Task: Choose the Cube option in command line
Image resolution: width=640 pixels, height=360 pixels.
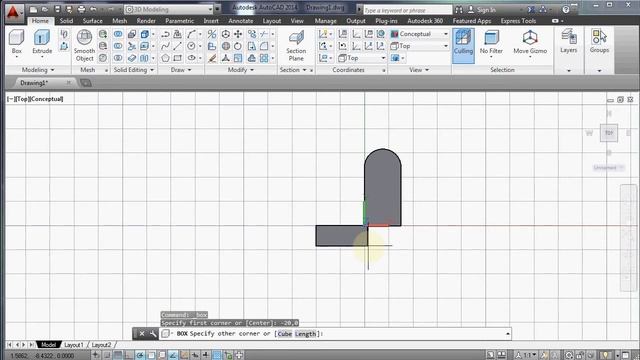Action: point(285,334)
